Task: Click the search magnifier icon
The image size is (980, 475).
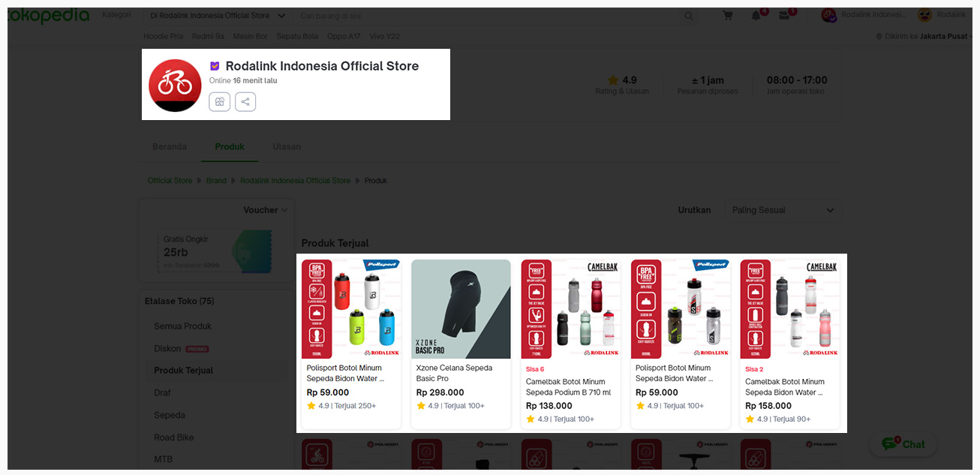Action: click(688, 15)
